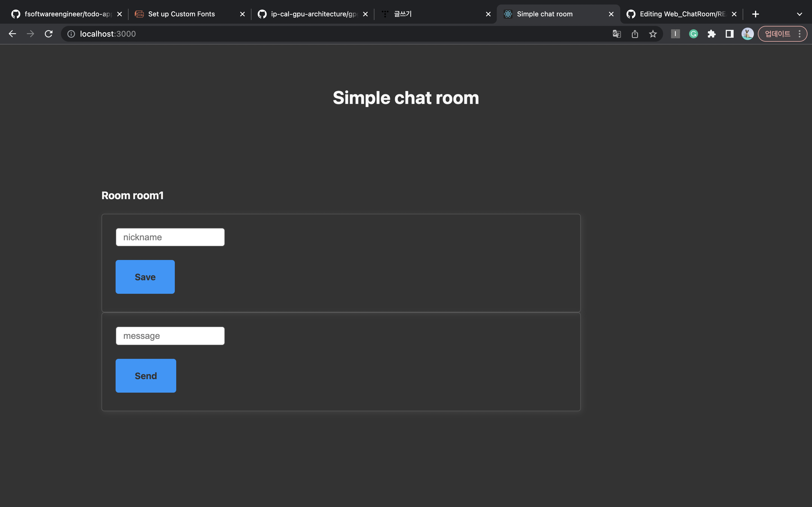812x507 pixels.
Task: Open the tab search chevron dropdown
Action: pos(800,14)
